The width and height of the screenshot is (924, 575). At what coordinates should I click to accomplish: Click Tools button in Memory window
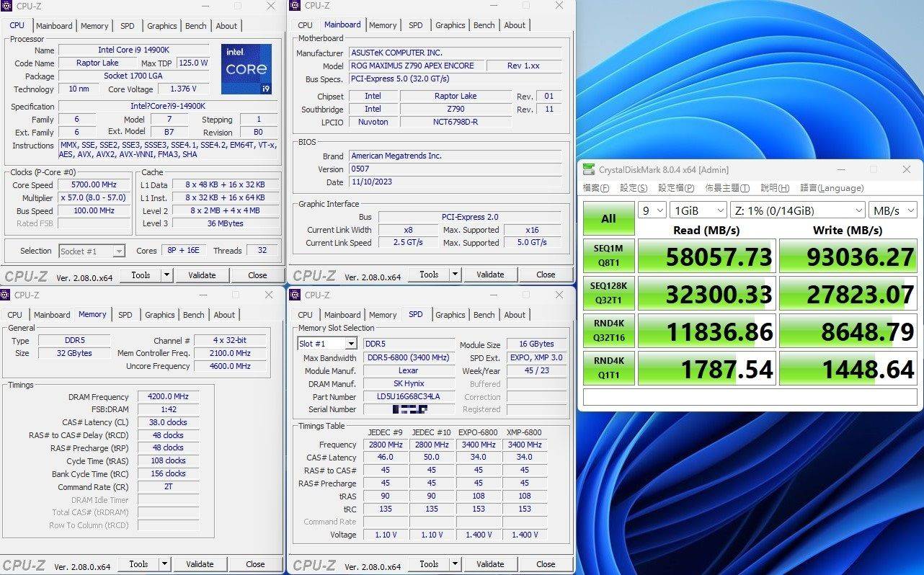point(138,564)
